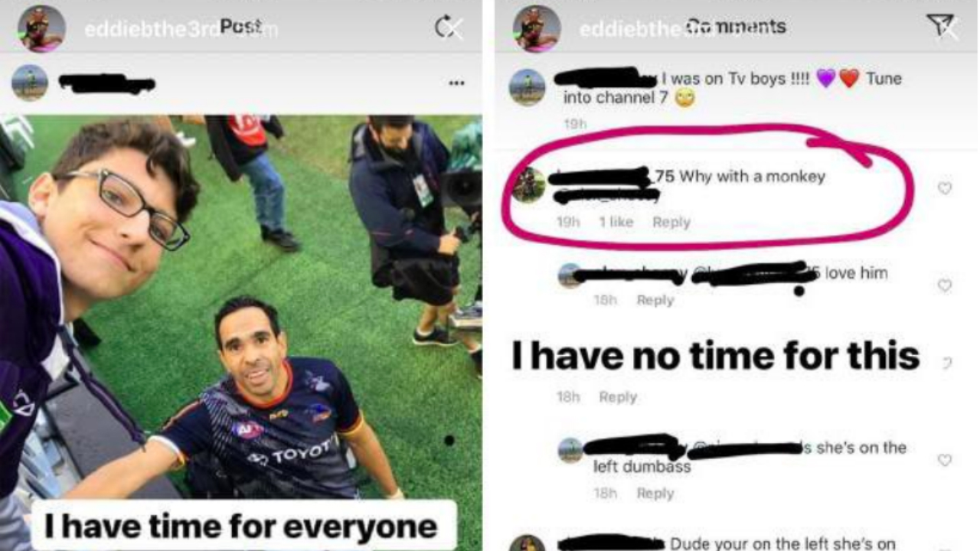Reply to the 'Why with a monkey' comment
The image size is (980, 551).
671,222
